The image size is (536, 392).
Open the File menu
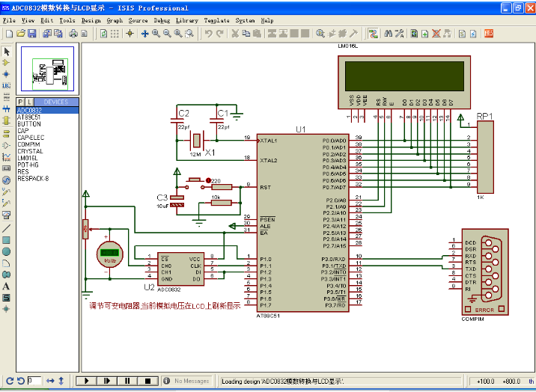tap(9, 20)
